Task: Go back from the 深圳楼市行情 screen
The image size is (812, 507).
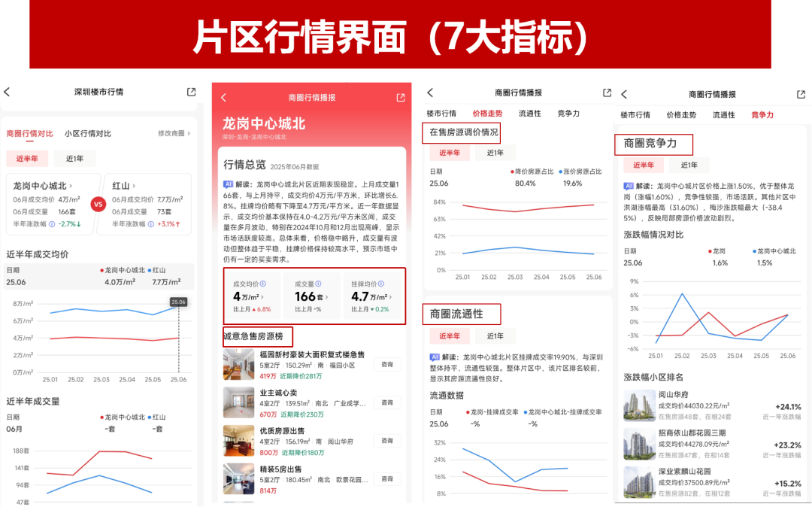Action: [7, 93]
